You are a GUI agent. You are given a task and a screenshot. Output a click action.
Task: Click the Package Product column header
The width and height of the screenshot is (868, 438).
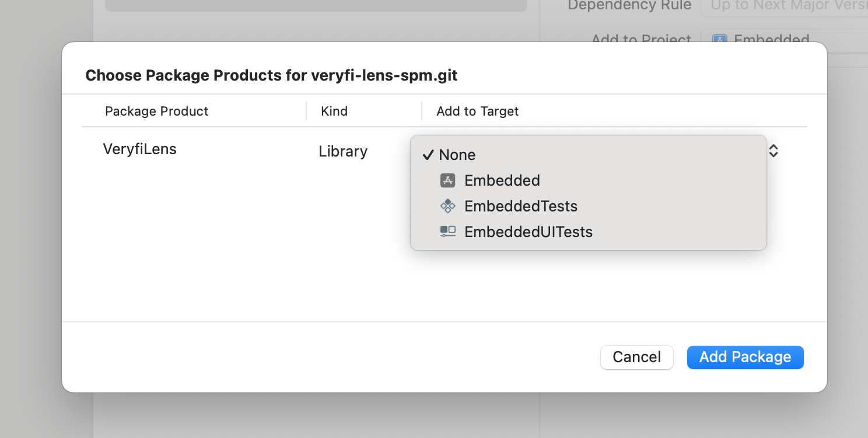point(156,111)
